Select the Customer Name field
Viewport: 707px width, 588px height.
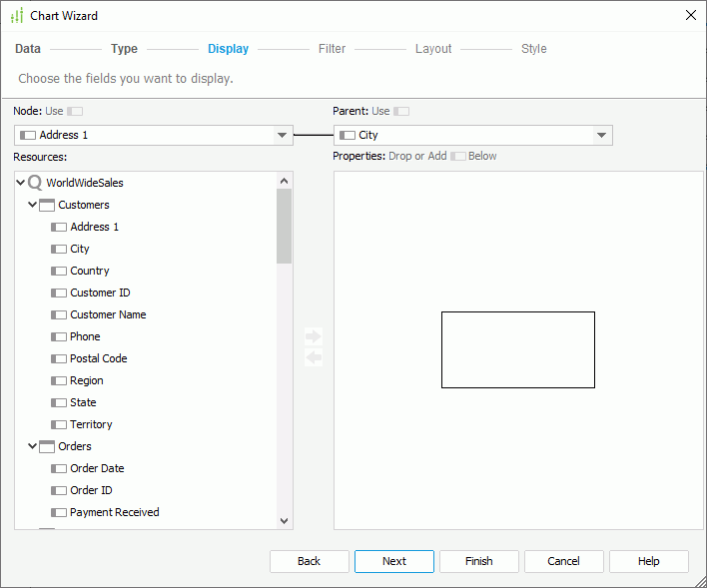[x=108, y=314]
